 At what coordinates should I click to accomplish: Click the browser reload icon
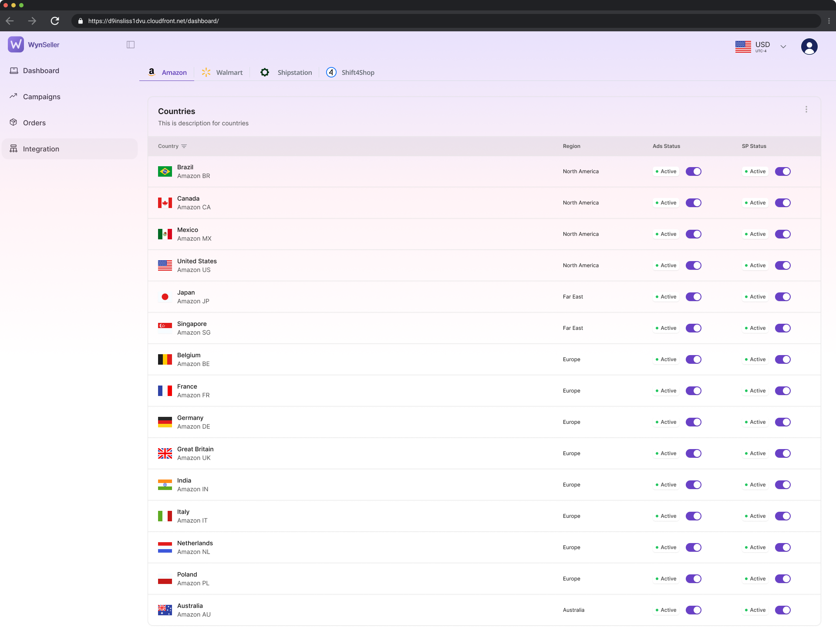pos(55,21)
